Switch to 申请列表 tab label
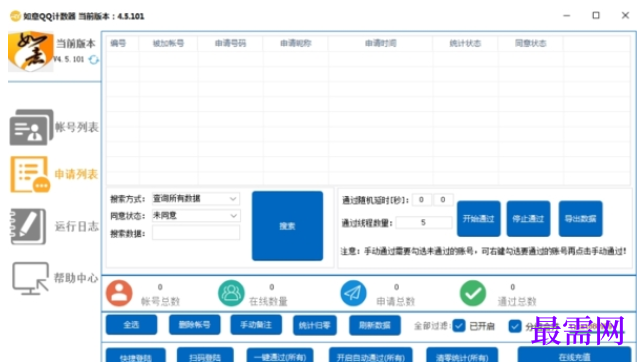 coord(76,175)
